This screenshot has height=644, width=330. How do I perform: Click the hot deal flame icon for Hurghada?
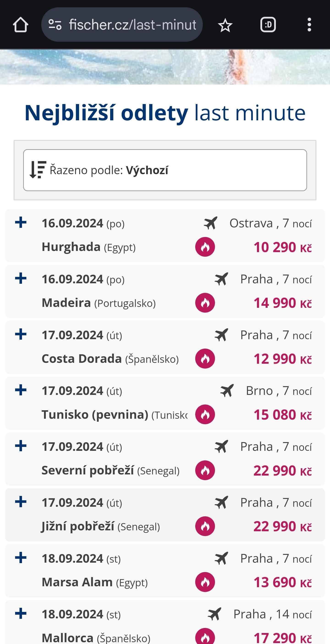[205, 247]
